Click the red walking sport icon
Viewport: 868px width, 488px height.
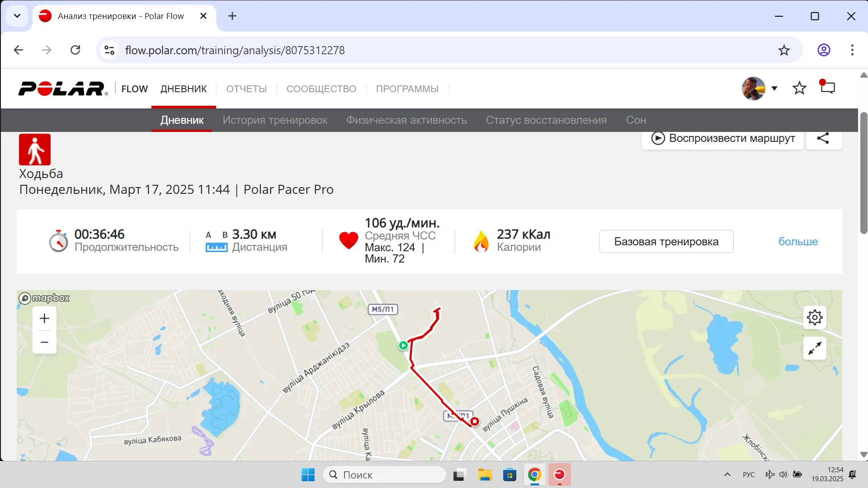pyautogui.click(x=35, y=150)
